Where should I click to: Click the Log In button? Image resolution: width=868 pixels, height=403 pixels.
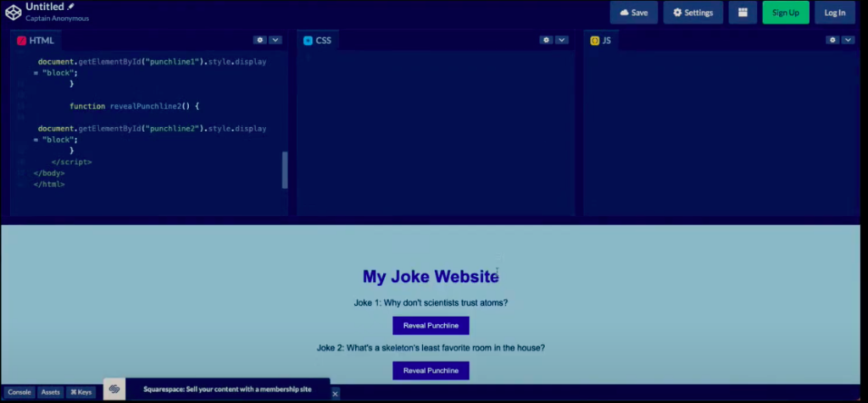coord(835,13)
